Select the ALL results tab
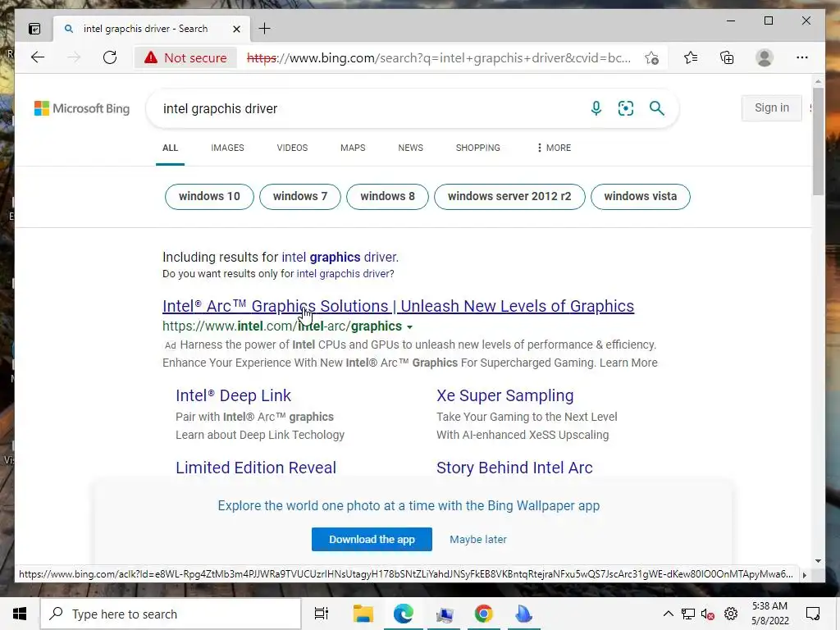840x630 pixels. click(x=171, y=148)
